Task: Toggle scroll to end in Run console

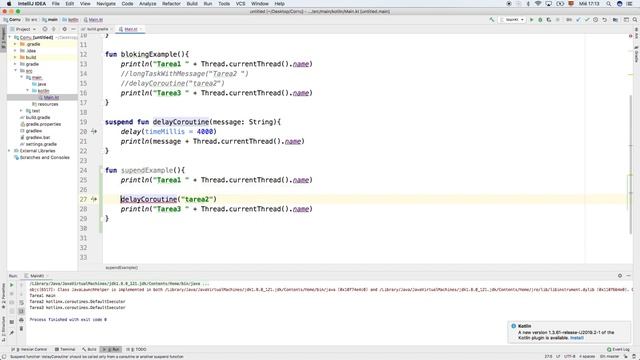Action: (x=21, y=311)
